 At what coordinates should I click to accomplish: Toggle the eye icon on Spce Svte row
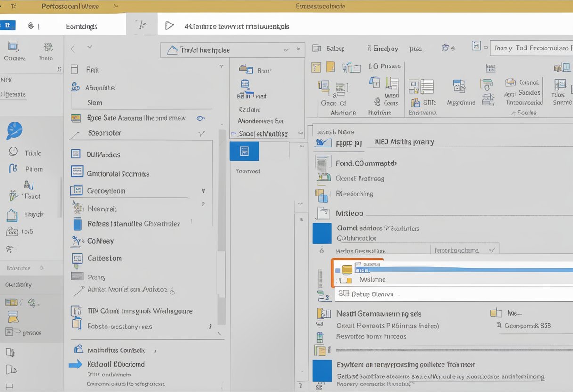coord(201,118)
